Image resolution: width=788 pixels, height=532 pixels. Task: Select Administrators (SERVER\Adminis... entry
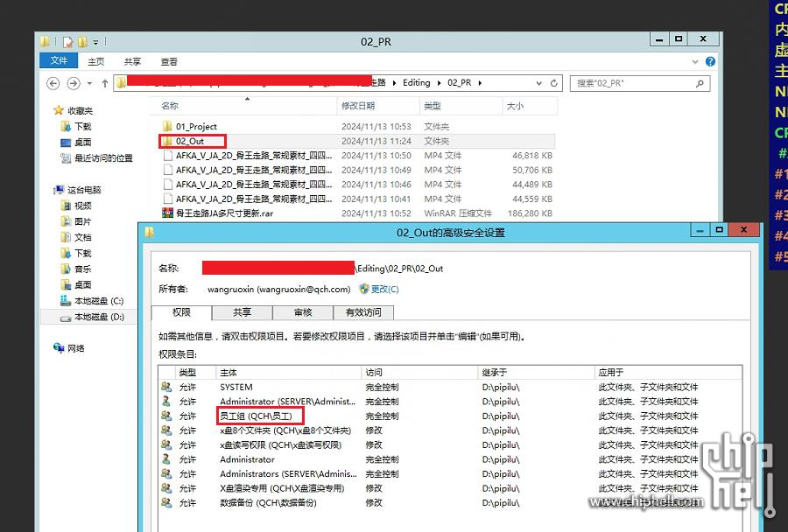click(450, 473)
